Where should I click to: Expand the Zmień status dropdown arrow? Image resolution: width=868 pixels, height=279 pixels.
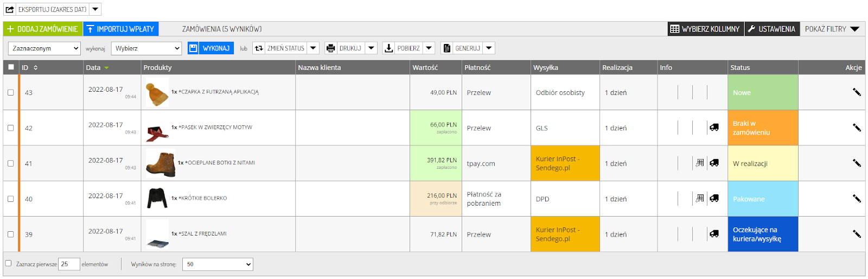[x=313, y=48]
